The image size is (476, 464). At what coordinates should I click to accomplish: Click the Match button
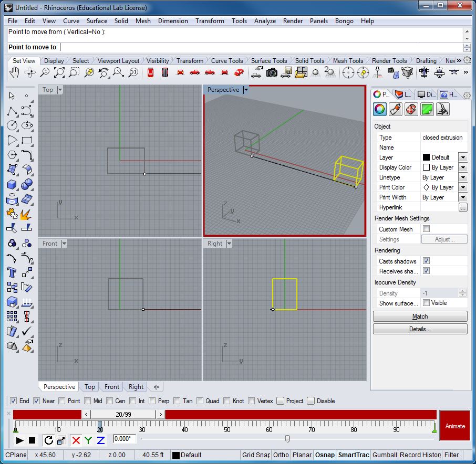coord(420,317)
